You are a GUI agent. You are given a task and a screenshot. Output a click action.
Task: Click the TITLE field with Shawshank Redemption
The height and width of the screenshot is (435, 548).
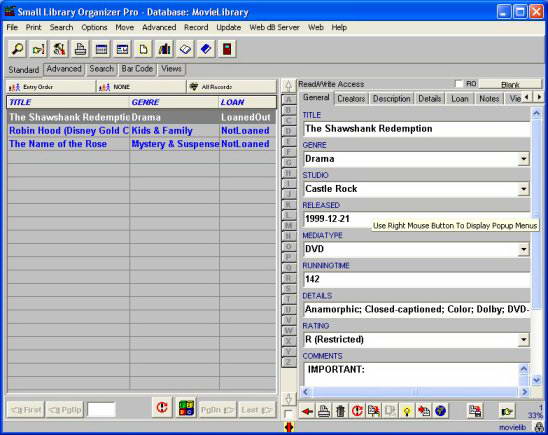417,129
